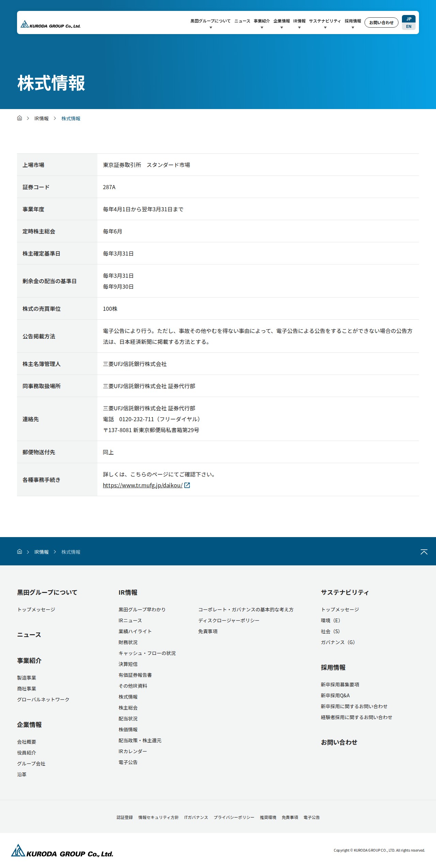Click the Kuroda Group logo in header

(50, 24)
